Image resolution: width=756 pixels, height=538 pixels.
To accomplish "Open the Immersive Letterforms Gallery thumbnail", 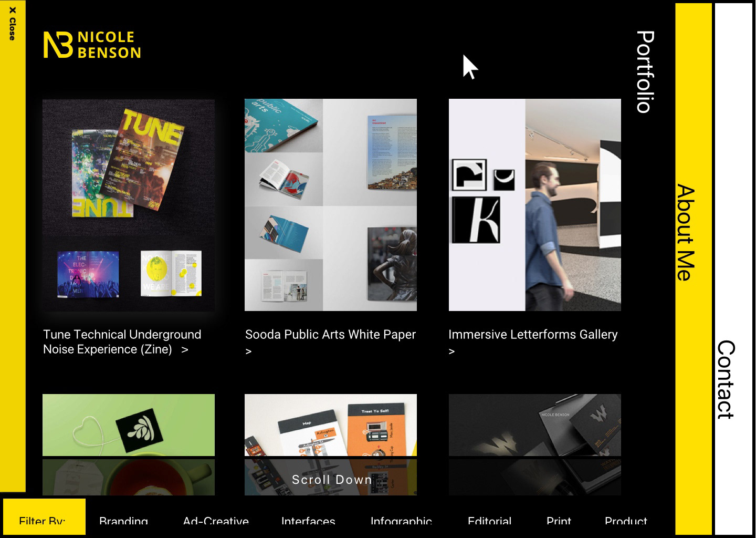I will tap(535, 205).
